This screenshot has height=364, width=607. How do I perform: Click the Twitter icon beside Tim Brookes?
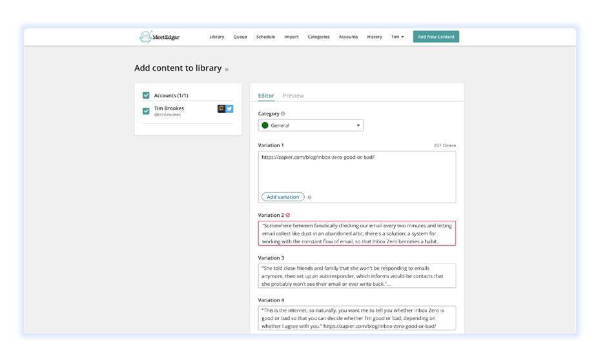[229, 109]
